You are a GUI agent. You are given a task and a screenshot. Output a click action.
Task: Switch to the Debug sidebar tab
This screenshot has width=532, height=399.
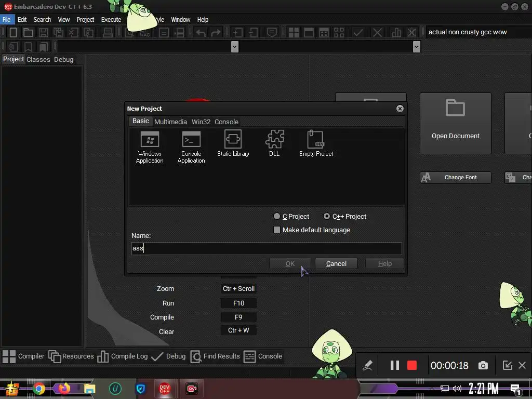click(x=64, y=59)
